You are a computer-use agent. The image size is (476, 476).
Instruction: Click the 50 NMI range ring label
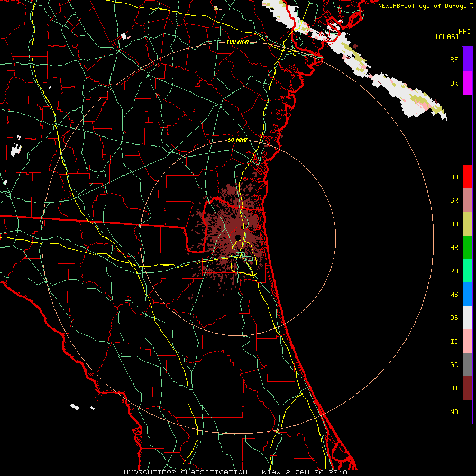[237, 140]
